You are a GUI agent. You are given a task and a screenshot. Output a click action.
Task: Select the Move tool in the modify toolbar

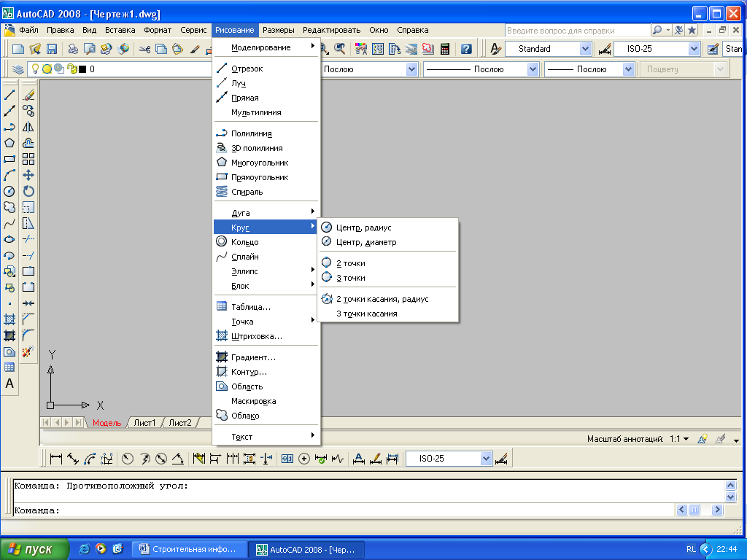click(28, 175)
